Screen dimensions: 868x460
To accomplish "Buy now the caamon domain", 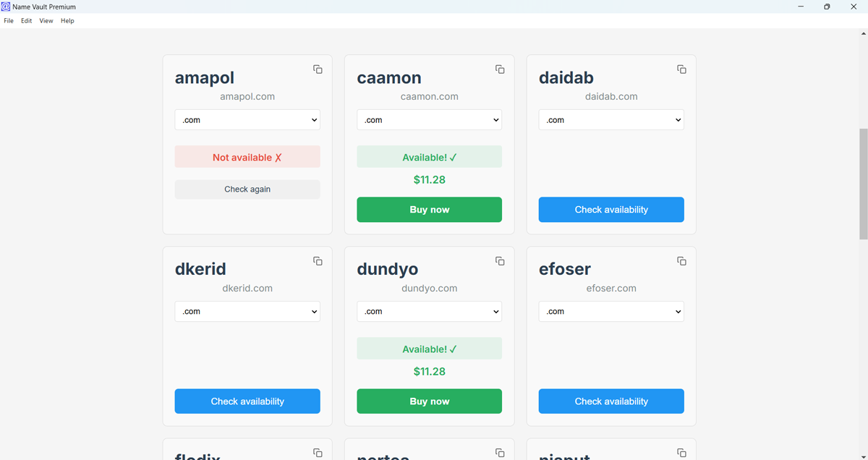I will click(429, 210).
